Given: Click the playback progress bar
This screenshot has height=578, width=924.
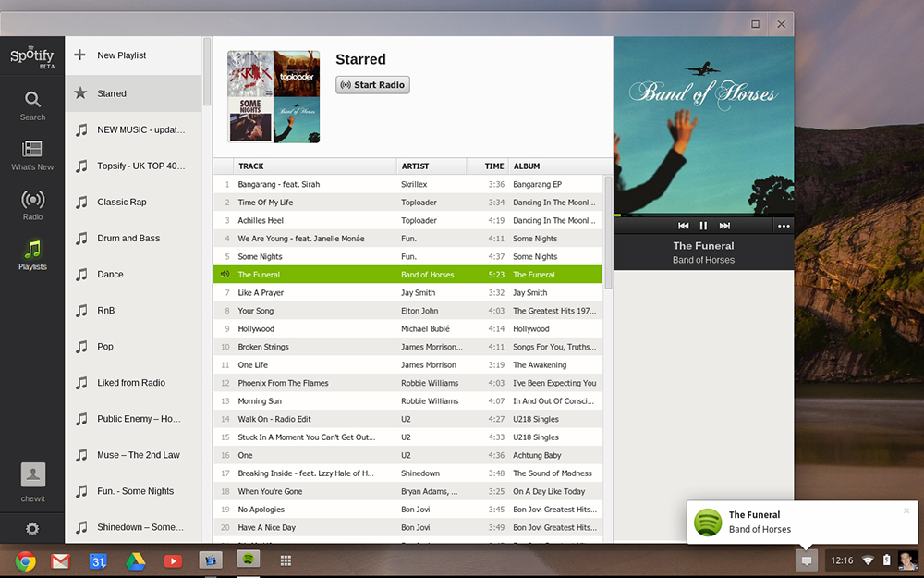Looking at the screenshot, I should 703,215.
